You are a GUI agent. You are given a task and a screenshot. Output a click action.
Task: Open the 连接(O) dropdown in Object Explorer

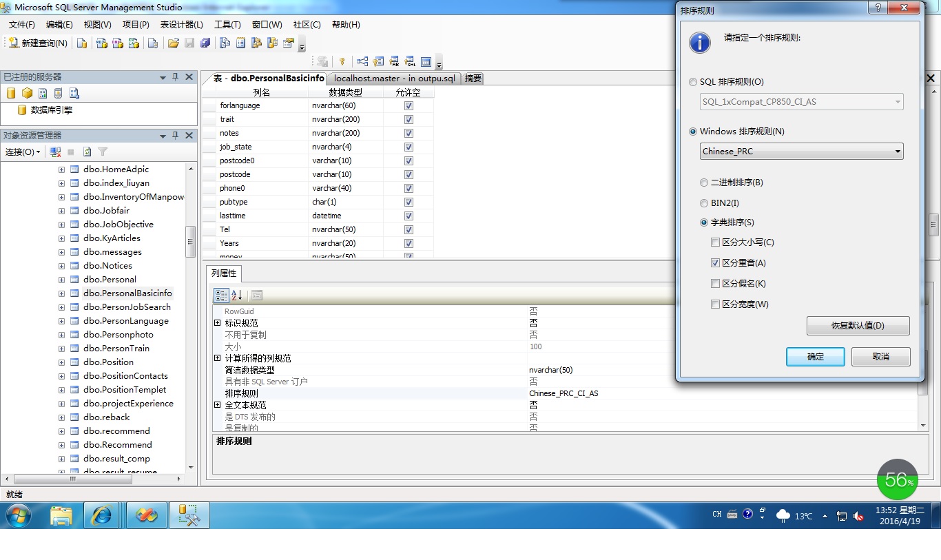(x=23, y=152)
